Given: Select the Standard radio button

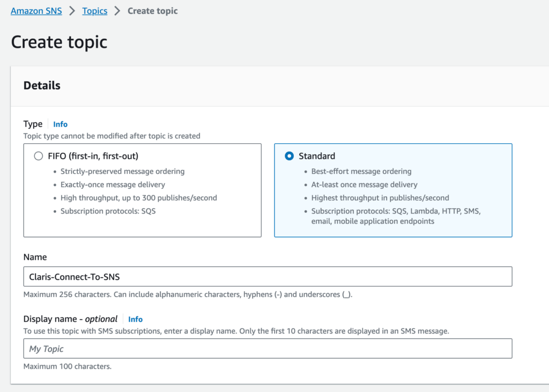Looking at the screenshot, I should tap(289, 156).
